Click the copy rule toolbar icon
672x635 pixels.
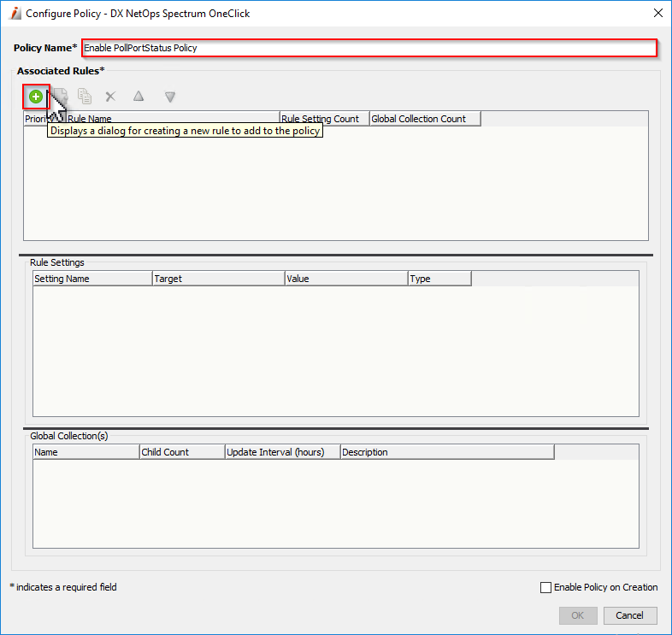tap(85, 97)
